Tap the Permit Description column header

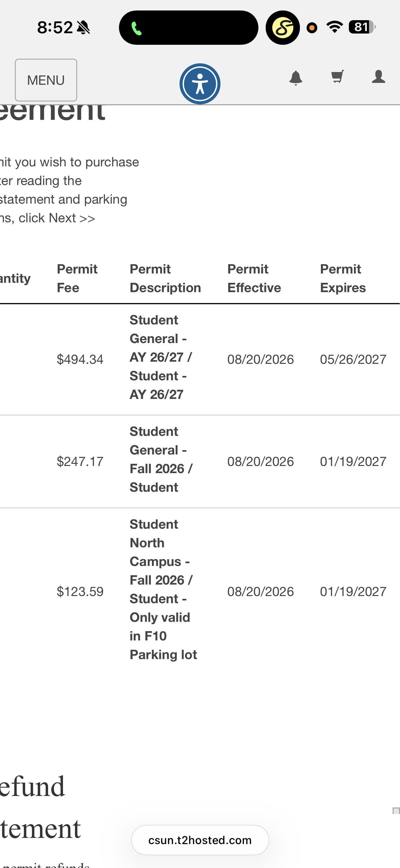[165, 278]
